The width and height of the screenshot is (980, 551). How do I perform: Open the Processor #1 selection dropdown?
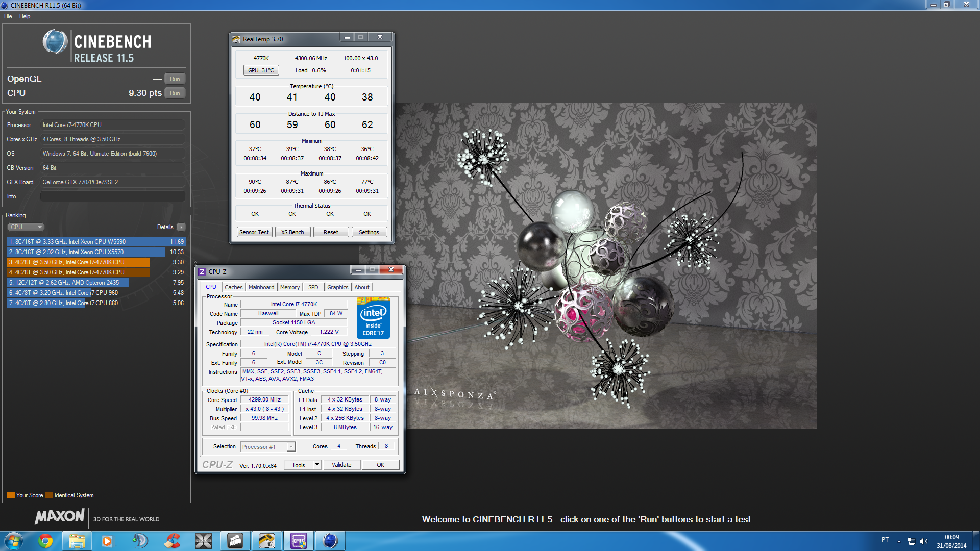pos(268,447)
